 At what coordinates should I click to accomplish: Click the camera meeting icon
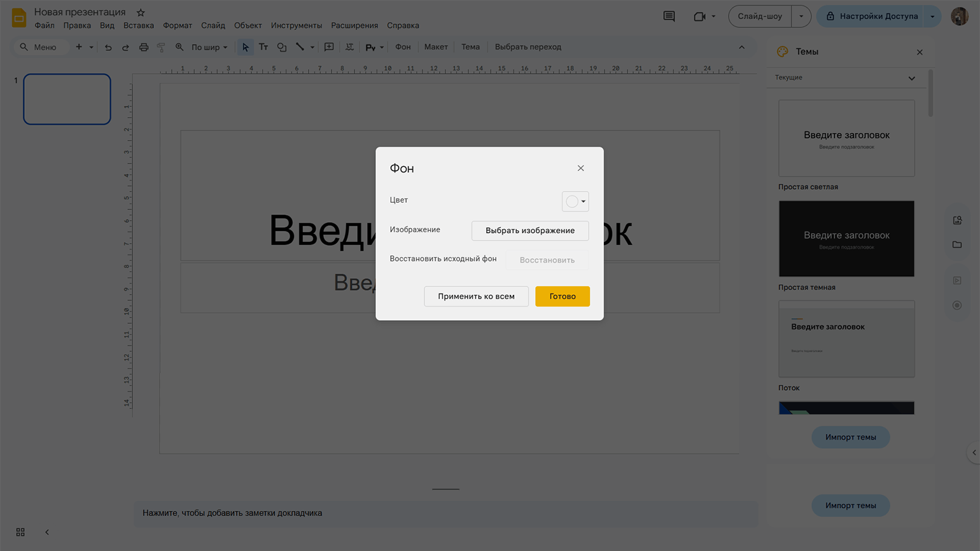pos(699,17)
